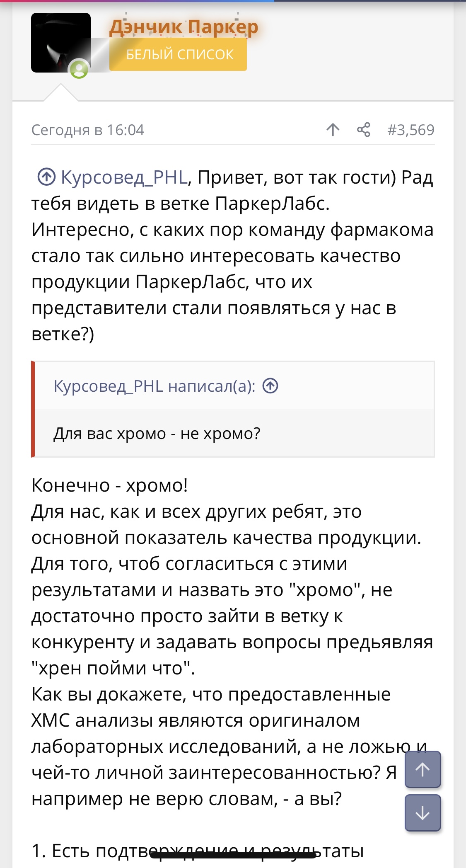The width and height of the screenshot is (466, 868).
Task: Tap the up arrow beside the share icon
Action: [333, 130]
